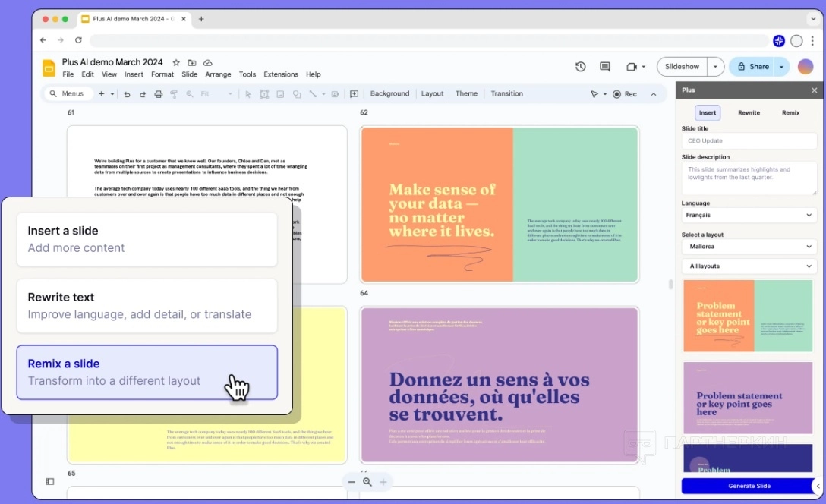Click the Generate Slide button
This screenshot has width=826, height=504.
[x=749, y=486]
